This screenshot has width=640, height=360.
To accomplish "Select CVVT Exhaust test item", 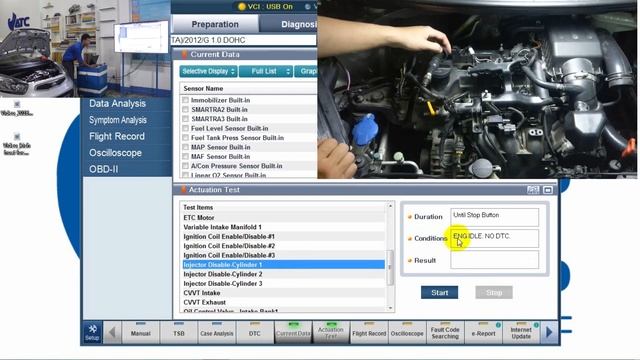I will [x=284, y=302].
